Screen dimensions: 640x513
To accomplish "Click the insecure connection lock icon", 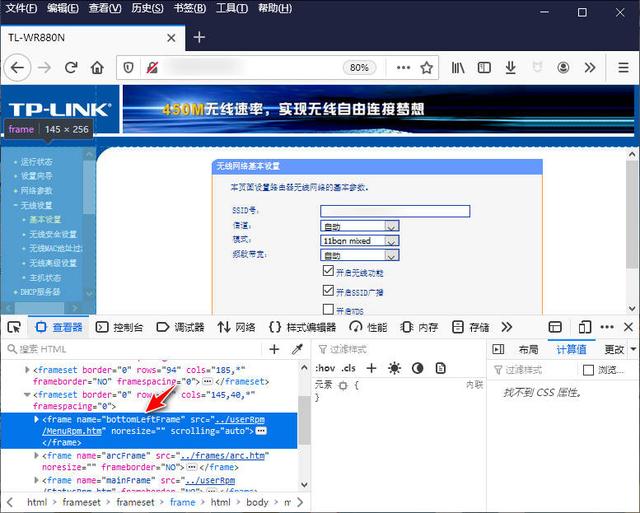I will pos(152,67).
